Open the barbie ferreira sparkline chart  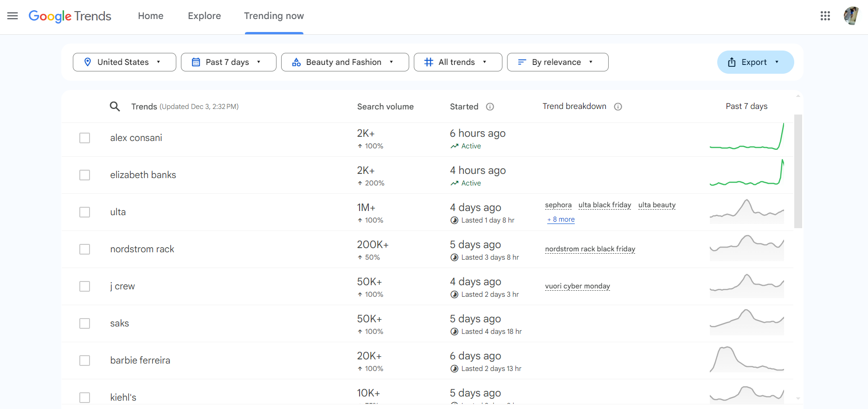[x=747, y=359]
